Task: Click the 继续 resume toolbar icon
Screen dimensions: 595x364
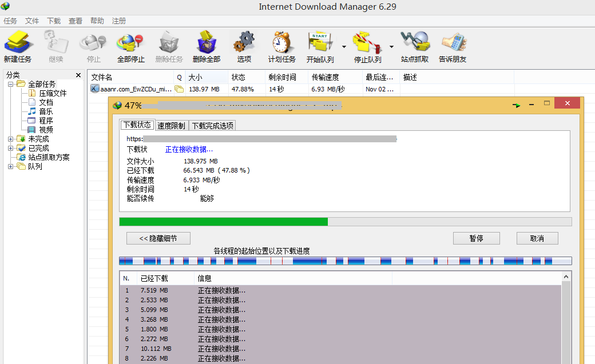Action: (56, 42)
